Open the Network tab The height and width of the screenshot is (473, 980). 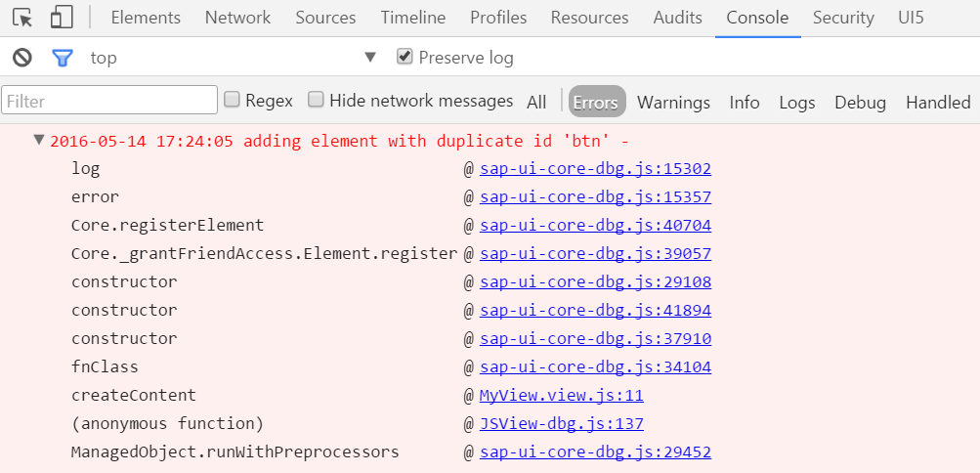click(237, 19)
